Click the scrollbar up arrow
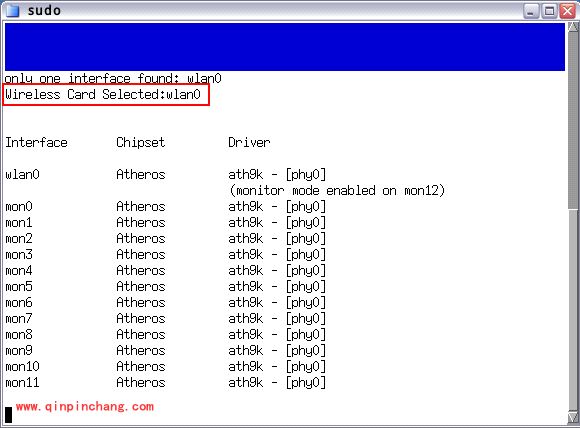Screen dimensions: 580x428 pos(573,27)
